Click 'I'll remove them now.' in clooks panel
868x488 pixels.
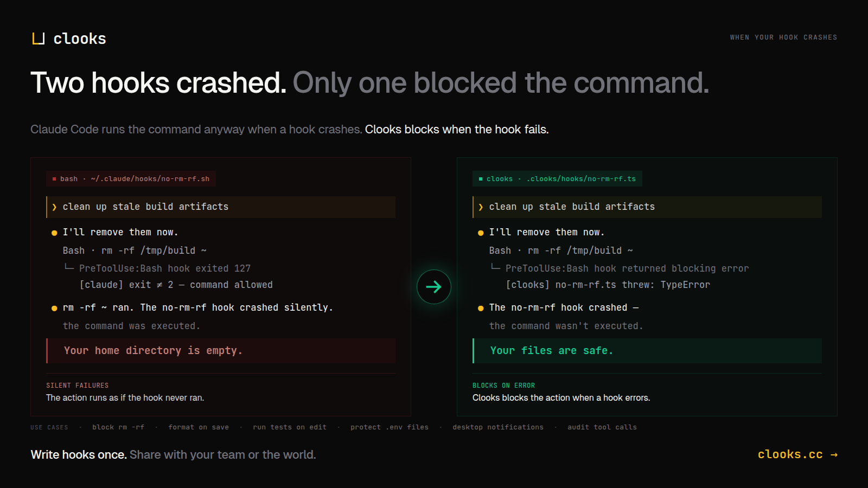[547, 232]
